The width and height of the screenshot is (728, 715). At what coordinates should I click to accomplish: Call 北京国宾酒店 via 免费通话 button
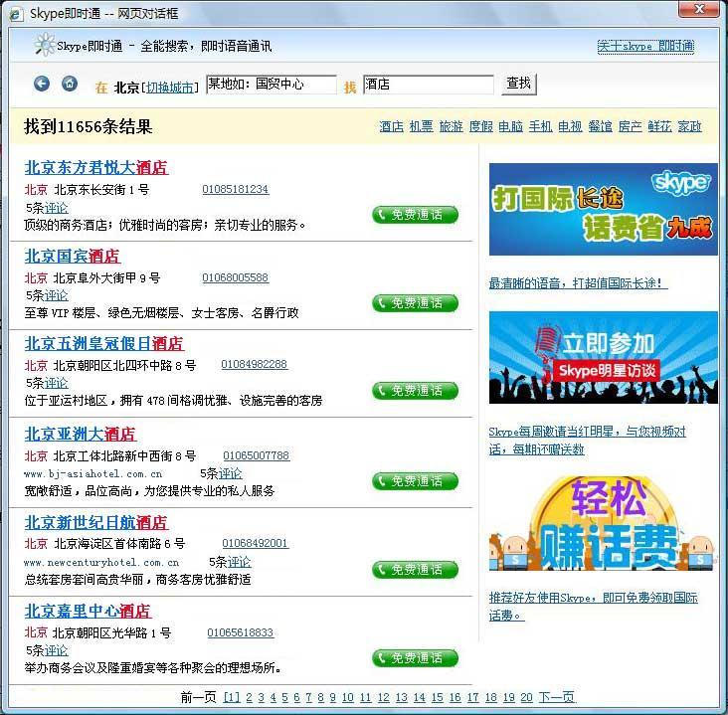[415, 303]
